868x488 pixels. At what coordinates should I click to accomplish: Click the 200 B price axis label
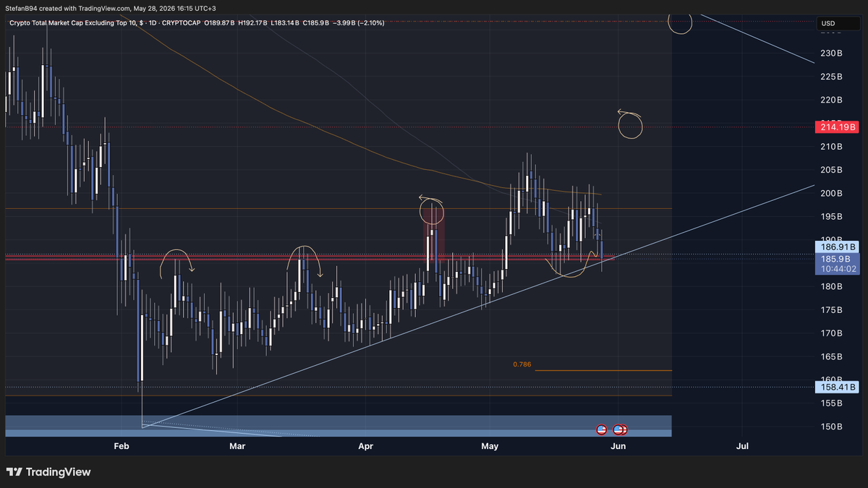(x=830, y=193)
